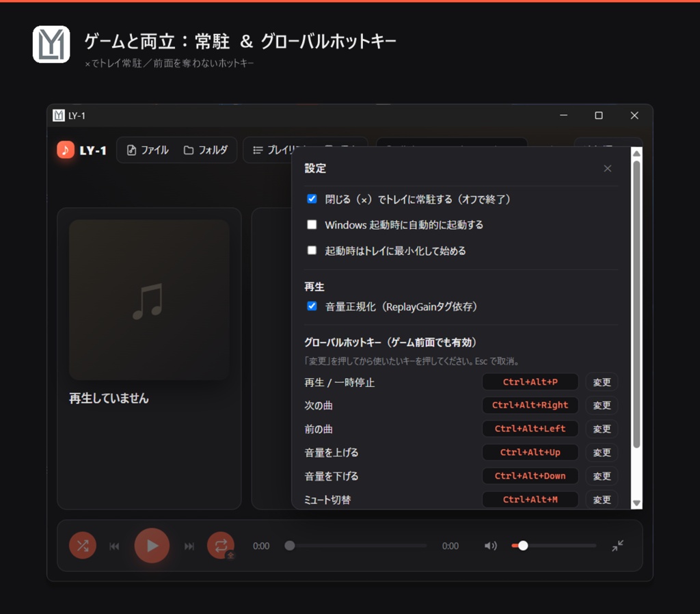Click the Ctrl+Alt+Left hotkey field
Screen dimensions: 700x614
pyautogui.click(x=530, y=429)
